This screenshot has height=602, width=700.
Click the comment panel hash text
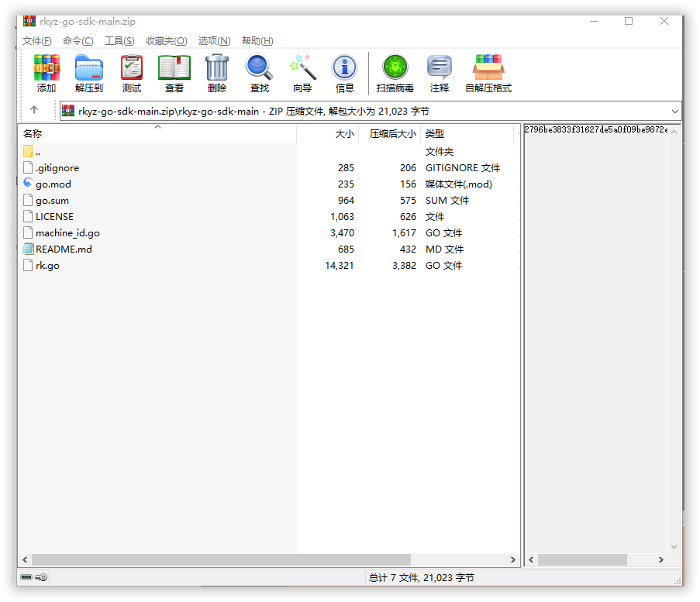pos(595,129)
